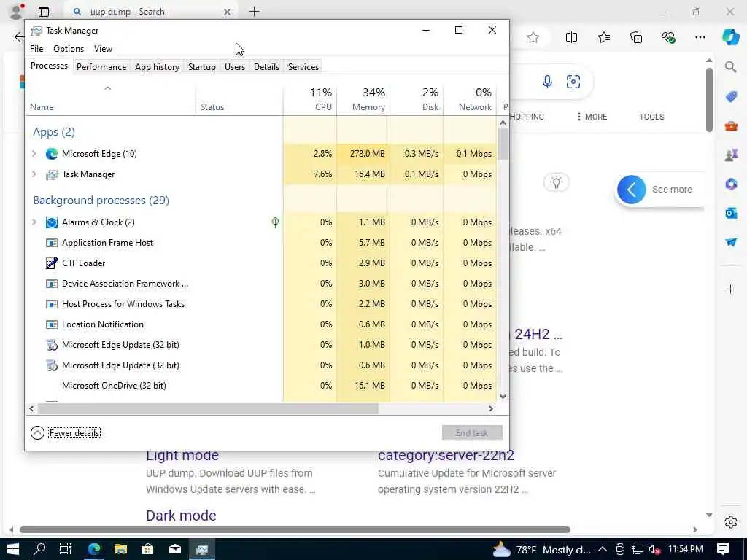Image resolution: width=747 pixels, height=560 pixels.
Task: Click the Edge page vertical scrollbar thumb
Action: [709, 99]
